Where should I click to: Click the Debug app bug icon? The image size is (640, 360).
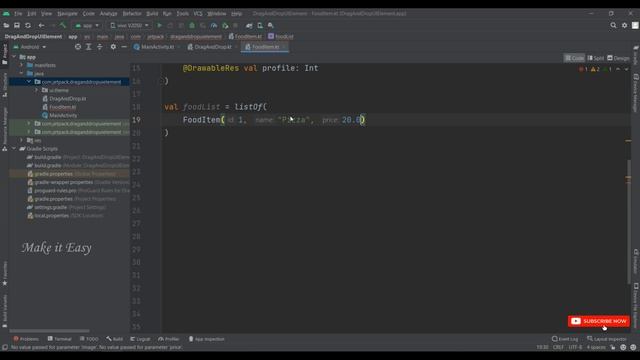tap(192, 25)
